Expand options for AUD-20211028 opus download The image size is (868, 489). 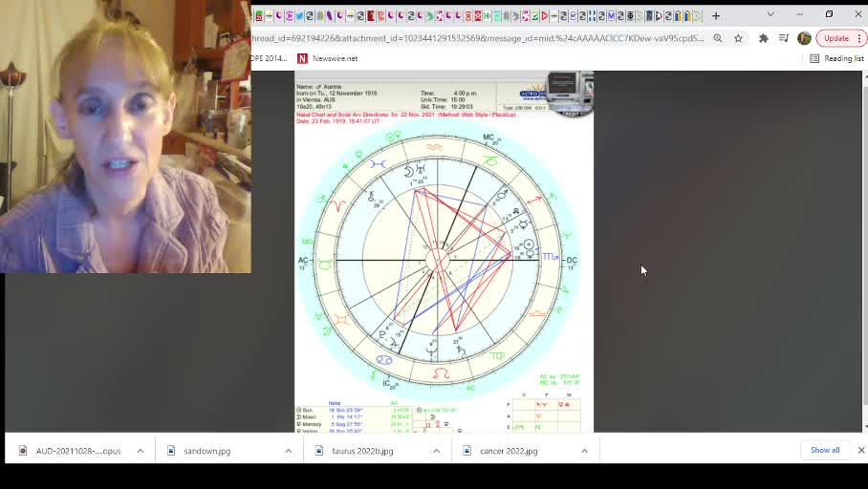pyautogui.click(x=141, y=451)
